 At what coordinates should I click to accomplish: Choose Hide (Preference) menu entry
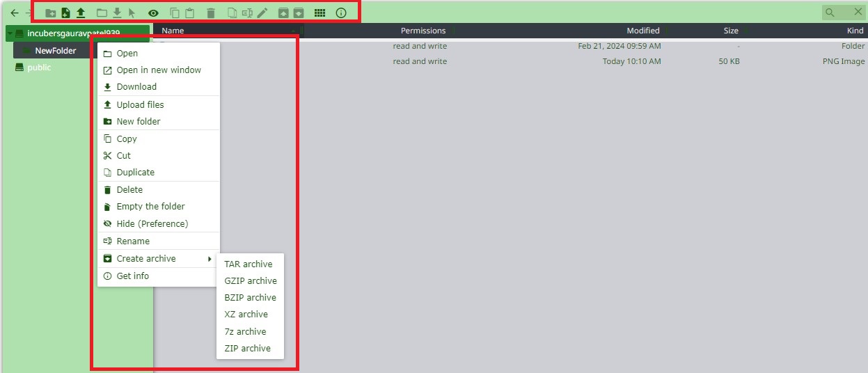(x=159, y=223)
